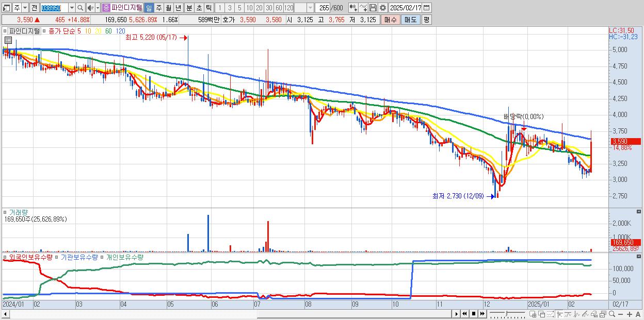Select the 120 interval button

pyautogui.click(x=288, y=8)
